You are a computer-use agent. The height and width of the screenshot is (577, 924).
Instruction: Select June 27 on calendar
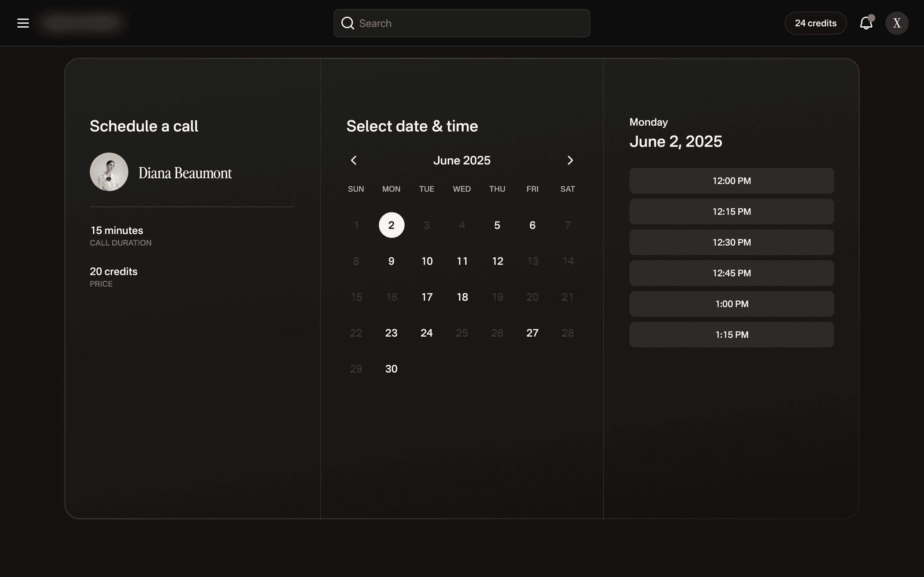pyautogui.click(x=532, y=333)
